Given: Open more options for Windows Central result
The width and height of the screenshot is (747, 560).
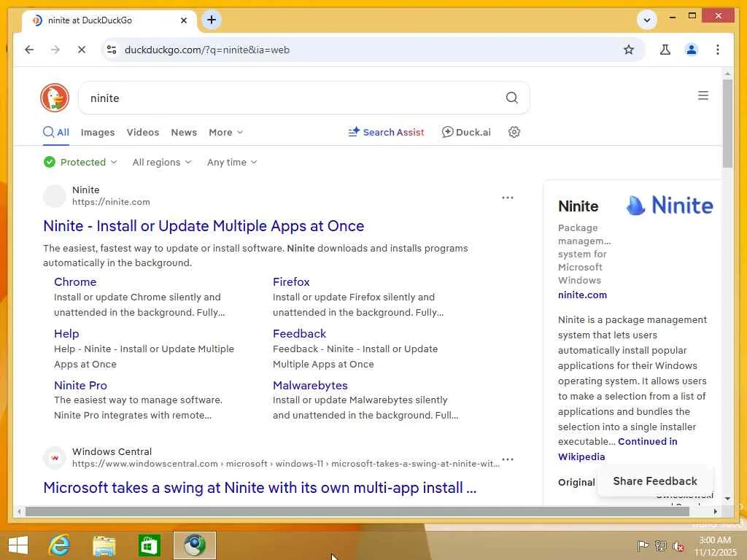Looking at the screenshot, I should point(508,459).
